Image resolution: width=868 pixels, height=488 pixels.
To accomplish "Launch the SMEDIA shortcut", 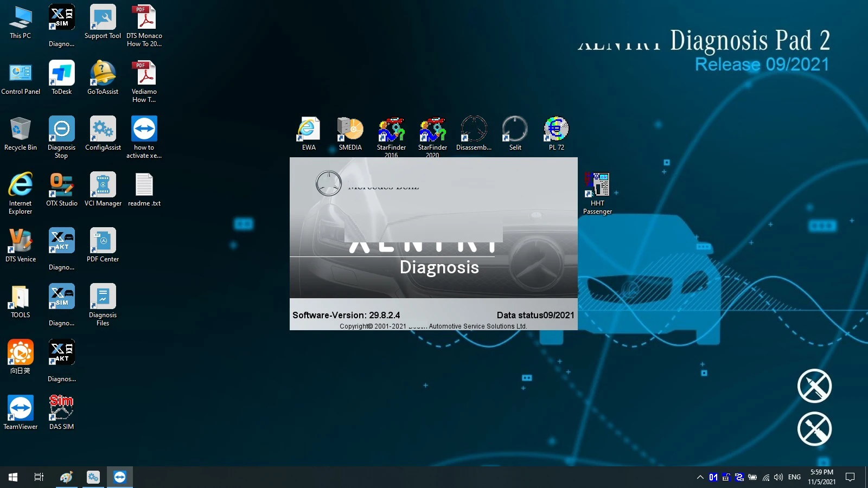I will 350,134.
